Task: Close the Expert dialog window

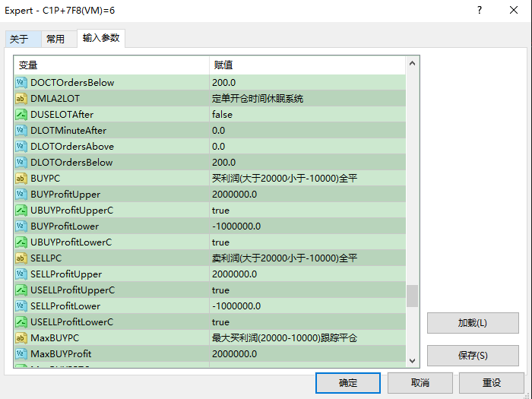Action: pyautogui.click(x=514, y=10)
